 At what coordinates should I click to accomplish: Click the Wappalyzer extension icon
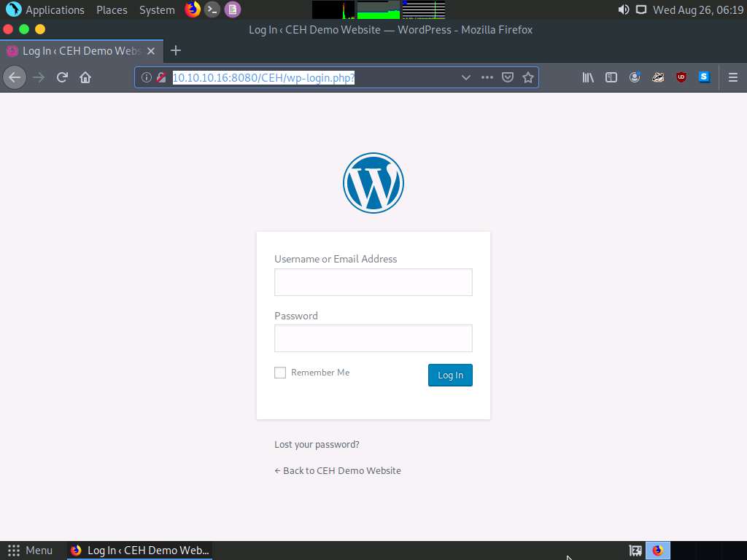click(x=635, y=77)
